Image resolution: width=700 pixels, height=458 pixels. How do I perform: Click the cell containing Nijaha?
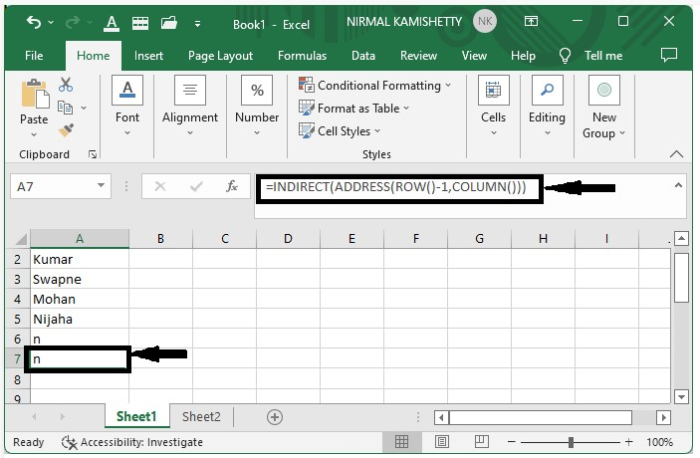click(x=80, y=319)
